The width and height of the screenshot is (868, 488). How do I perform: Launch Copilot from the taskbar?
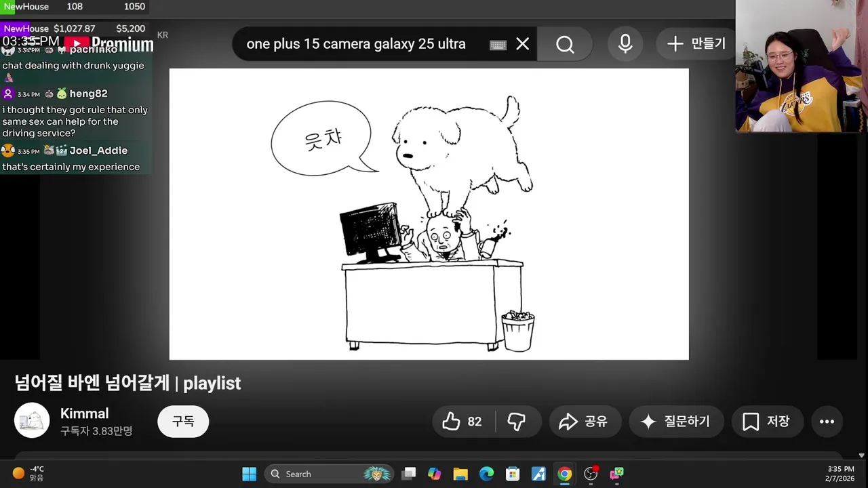coord(435,474)
